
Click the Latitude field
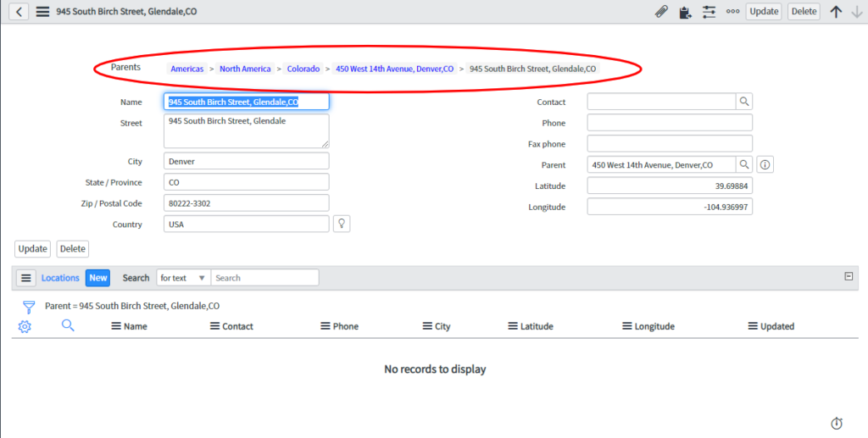click(670, 186)
